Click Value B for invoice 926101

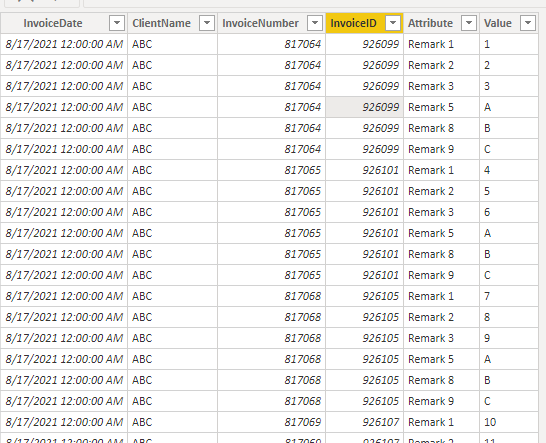tap(509, 254)
